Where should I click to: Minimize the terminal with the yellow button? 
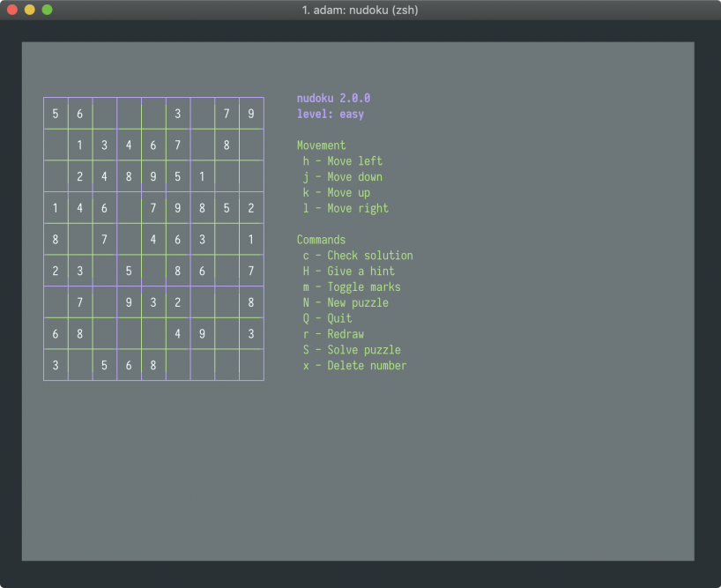pyautogui.click(x=30, y=10)
